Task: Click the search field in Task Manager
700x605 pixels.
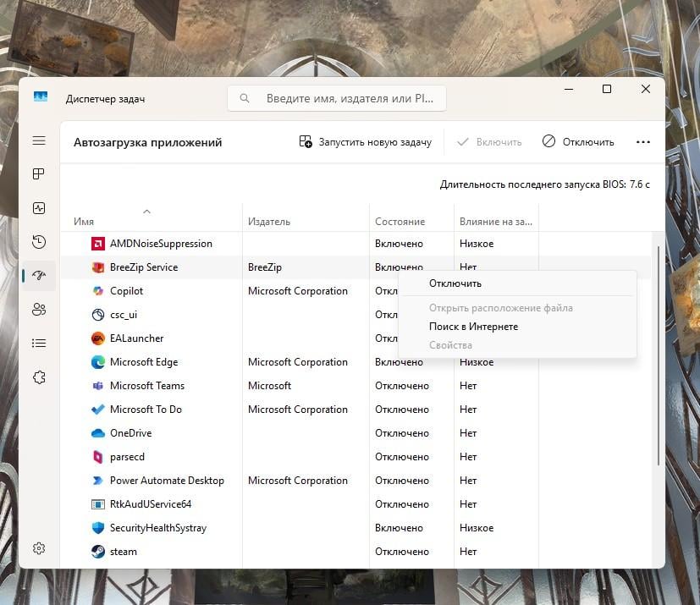Action: (x=337, y=98)
